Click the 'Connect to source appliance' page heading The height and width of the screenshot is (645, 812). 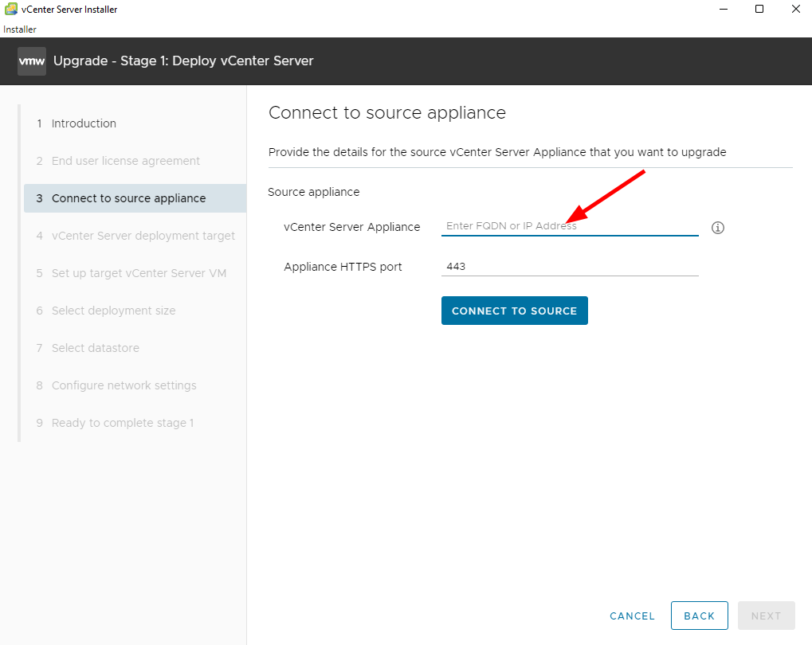(386, 112)
